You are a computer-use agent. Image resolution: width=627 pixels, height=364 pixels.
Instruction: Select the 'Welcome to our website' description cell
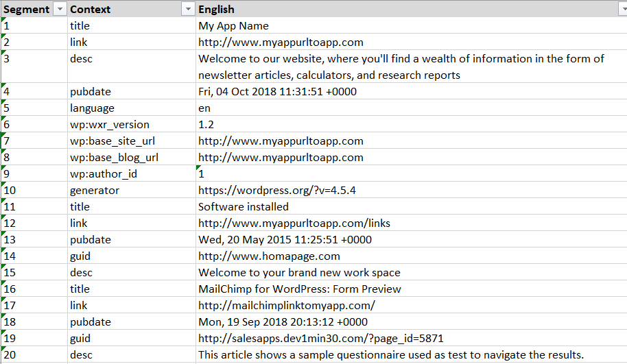[x=401, y=66]
